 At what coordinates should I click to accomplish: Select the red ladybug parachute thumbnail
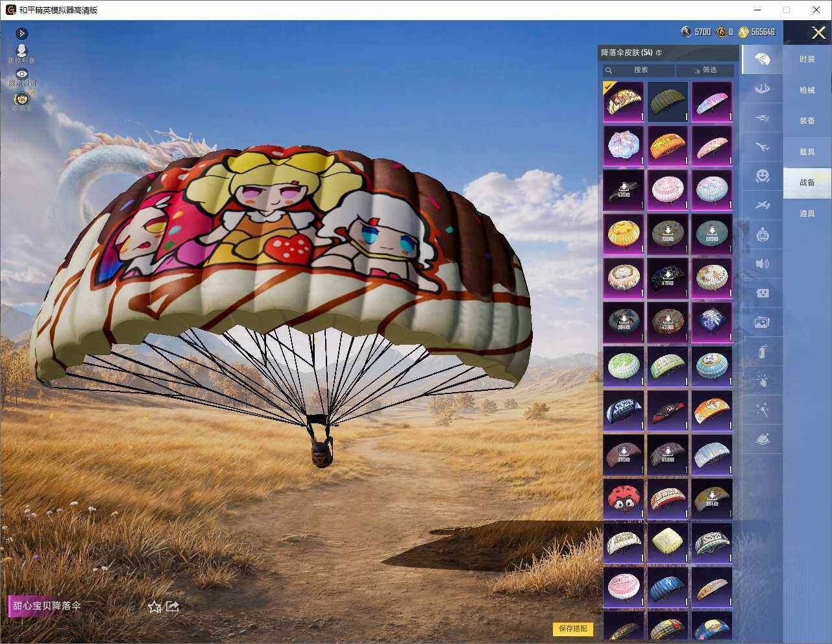(624, 499)
